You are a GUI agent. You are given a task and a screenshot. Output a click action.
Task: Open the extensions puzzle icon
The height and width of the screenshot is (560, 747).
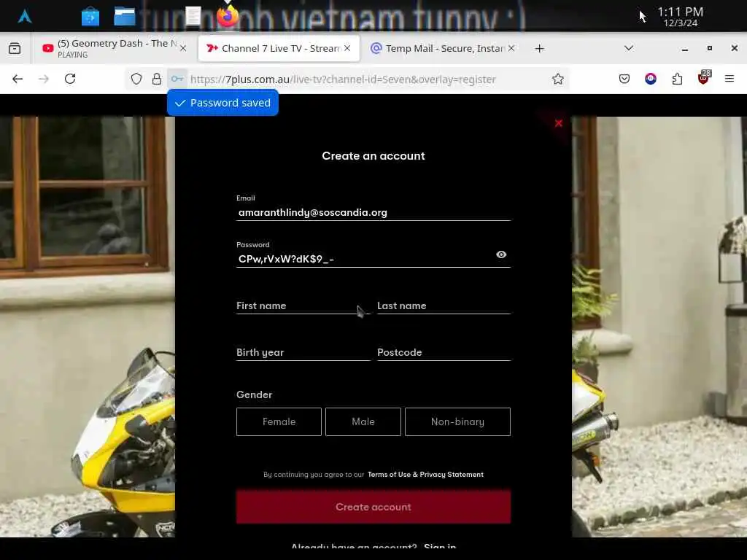(677, 79)
